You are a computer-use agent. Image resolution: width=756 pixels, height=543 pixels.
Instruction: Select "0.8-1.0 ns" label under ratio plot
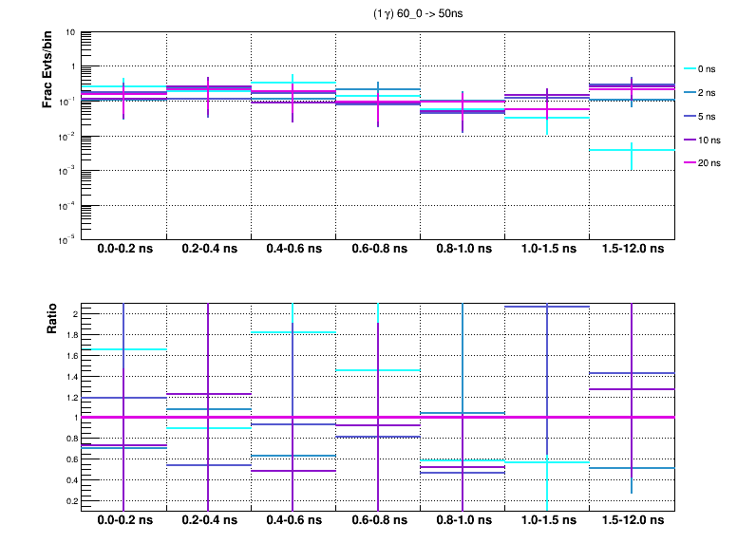coord(463,521)
